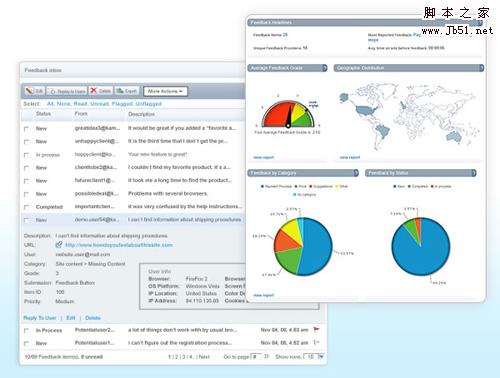Check the box for clienttobe3 feedback row
This screenshot has width=500, height=378.
pyautogui.click(x=26, y=168)
